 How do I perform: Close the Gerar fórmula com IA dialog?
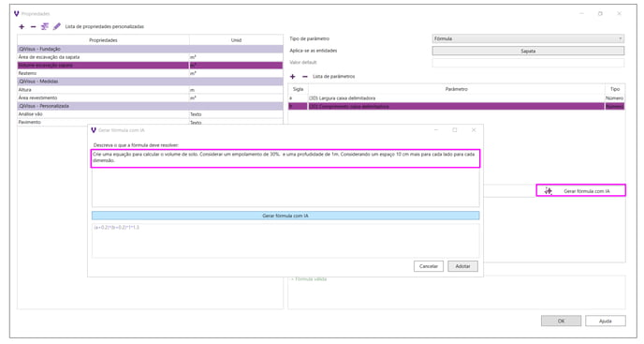click(474, 130)
